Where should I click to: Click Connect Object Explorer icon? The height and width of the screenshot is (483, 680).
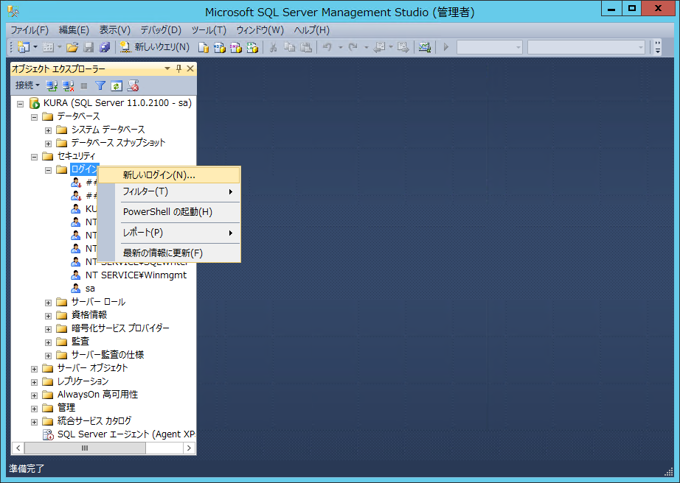click(52, 86)
